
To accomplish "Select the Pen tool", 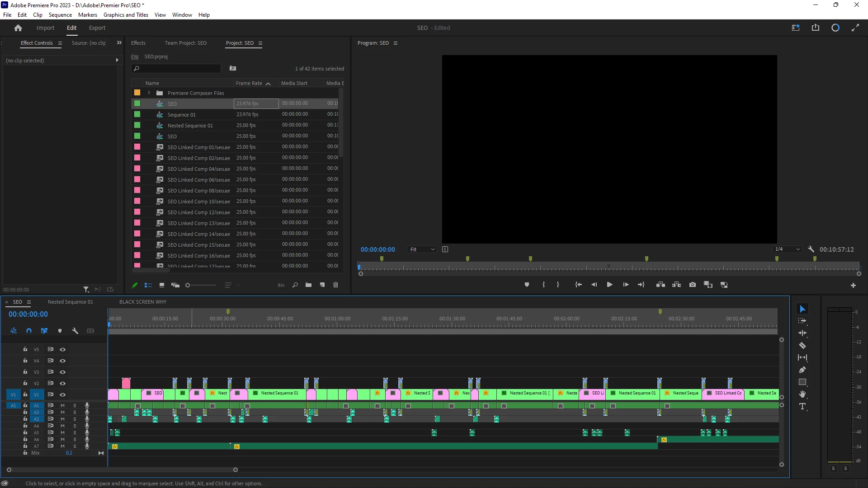I will tap(802, 370).
